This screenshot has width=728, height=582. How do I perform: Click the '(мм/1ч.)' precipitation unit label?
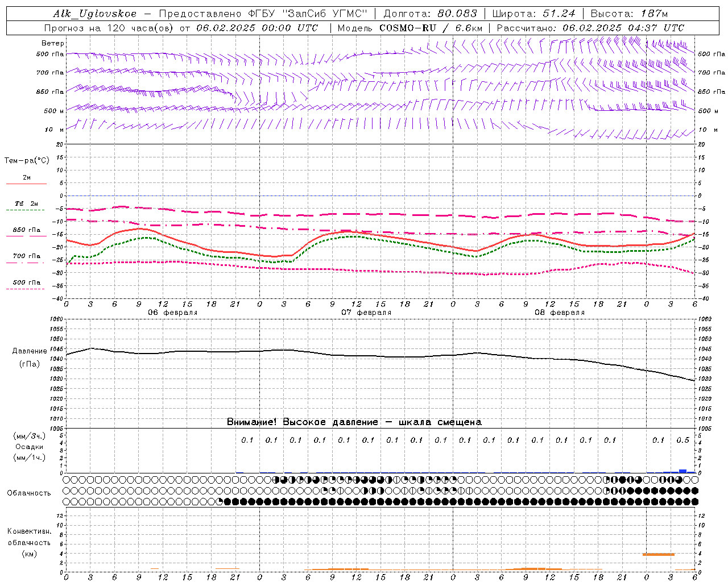click(30, 458)
